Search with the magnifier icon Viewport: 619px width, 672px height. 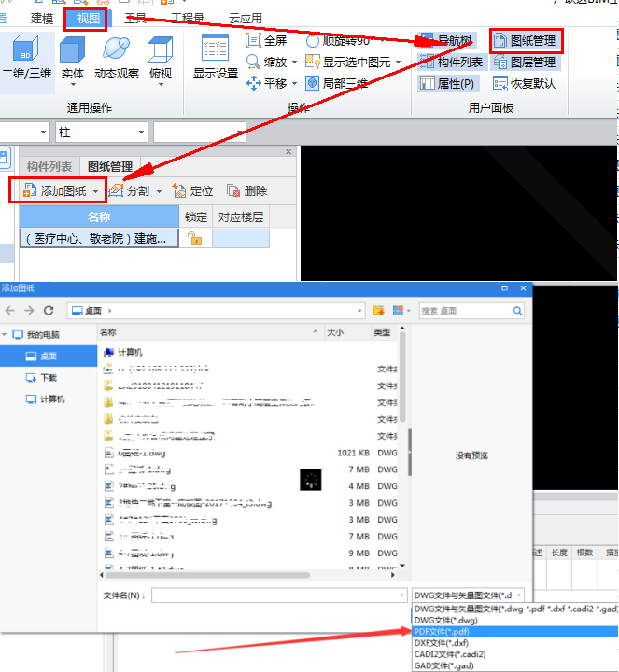[517, 311]
